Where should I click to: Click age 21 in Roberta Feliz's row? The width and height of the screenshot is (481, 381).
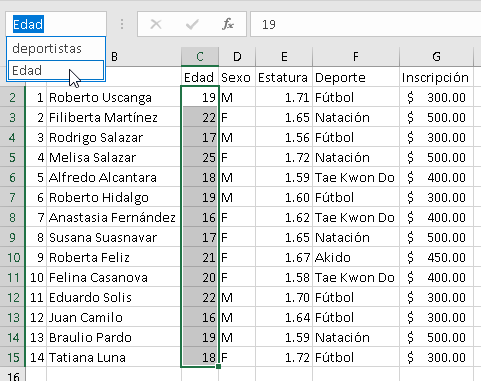point(200,257)
